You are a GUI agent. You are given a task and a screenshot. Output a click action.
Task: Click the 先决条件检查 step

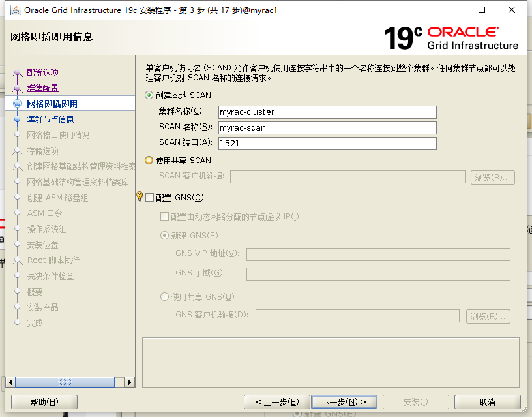[51, 276]
